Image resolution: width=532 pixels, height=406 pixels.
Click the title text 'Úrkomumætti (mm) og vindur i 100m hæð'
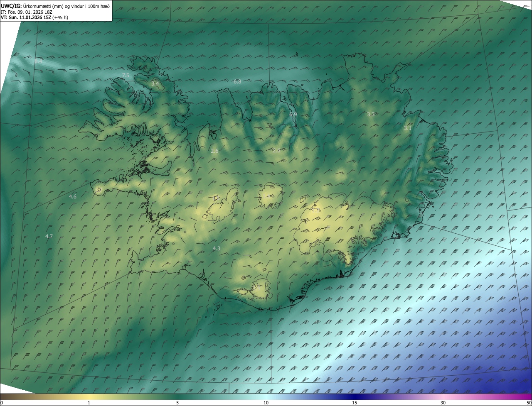(x=66, y=6)
